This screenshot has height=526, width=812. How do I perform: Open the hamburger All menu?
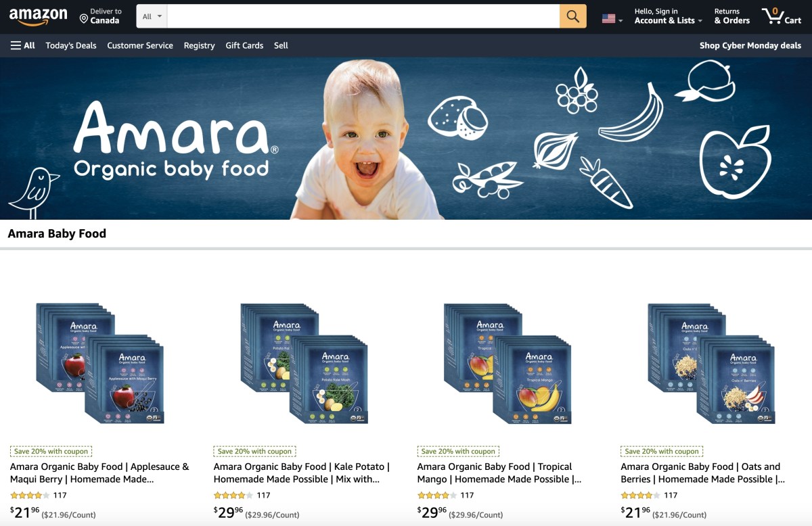tap(23, 45)
